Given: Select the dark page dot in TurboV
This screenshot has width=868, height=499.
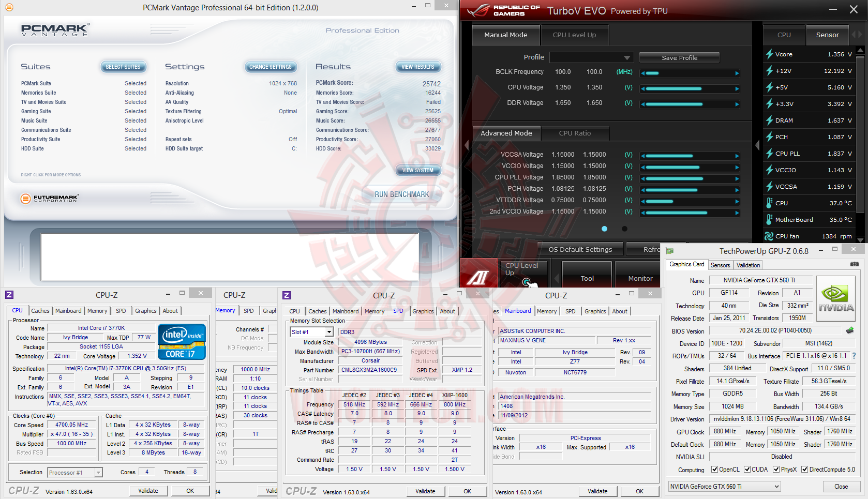Looking at the screenshot, I should pos(624,229).
